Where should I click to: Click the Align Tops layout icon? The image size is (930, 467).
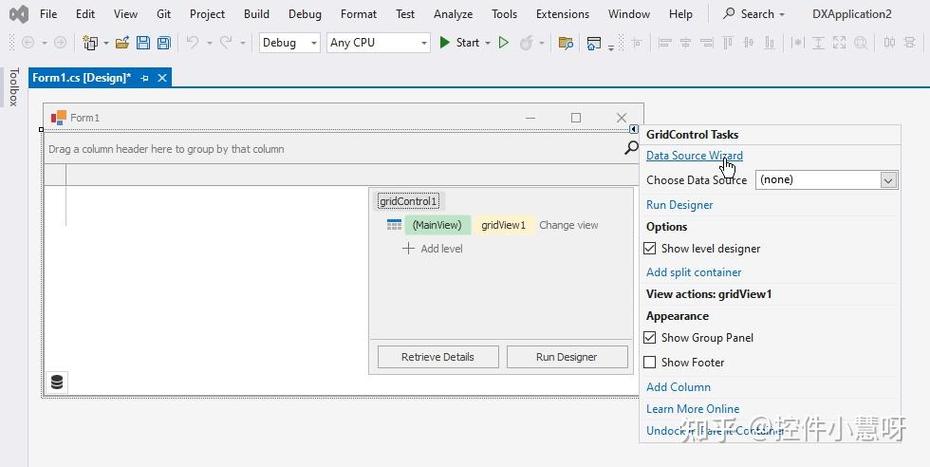728,43
